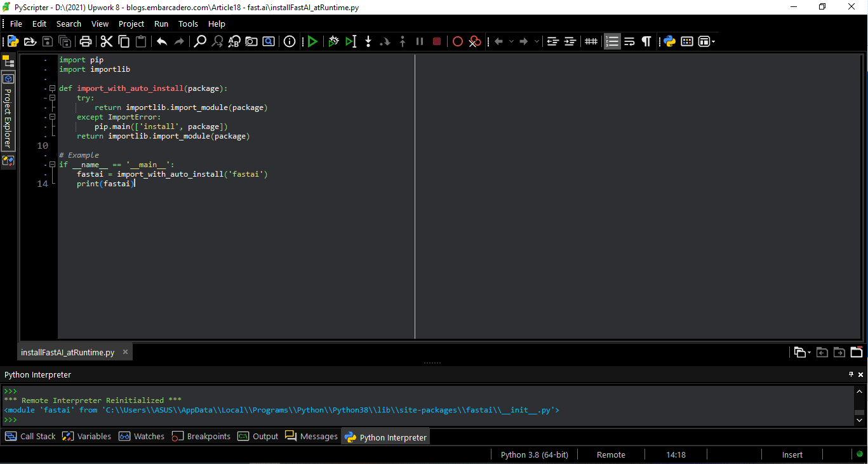868x464 pixels.
Task: Open the Search menu
Action: coord(69,24)
